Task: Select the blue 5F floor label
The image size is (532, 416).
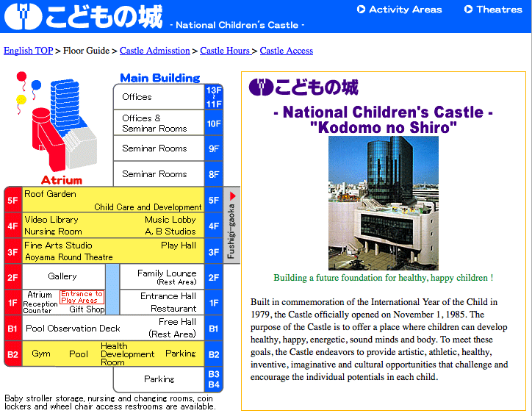Action: (214, 200)
